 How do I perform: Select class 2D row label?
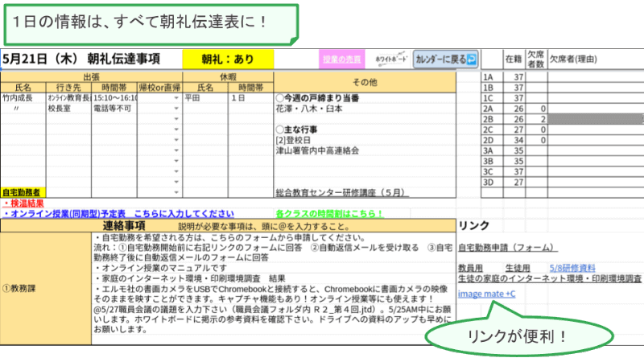pos(492,140)
